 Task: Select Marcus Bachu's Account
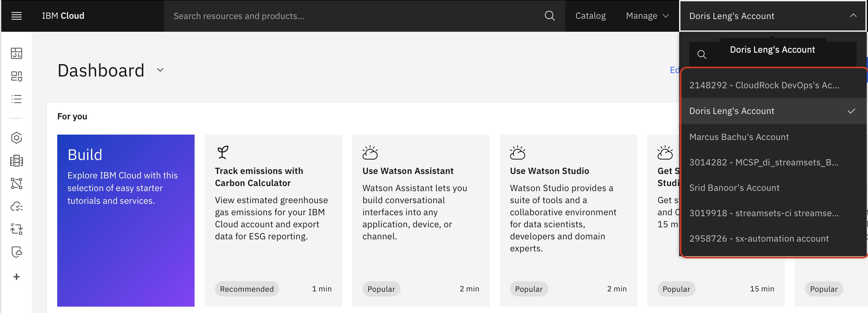pos(773,137)
